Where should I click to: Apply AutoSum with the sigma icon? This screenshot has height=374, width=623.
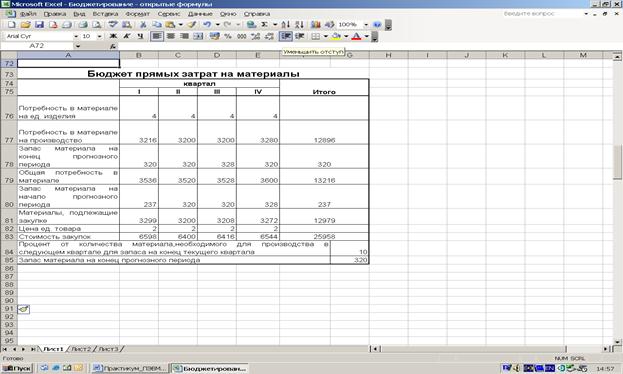click(x=264, y=25)
